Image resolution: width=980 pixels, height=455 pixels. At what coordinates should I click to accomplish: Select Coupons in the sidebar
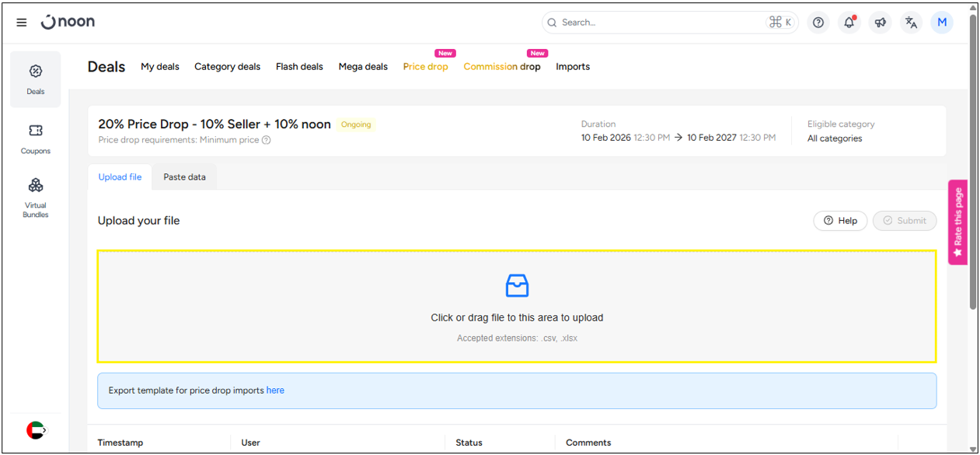pyautogui.click(x=36, y=138)
